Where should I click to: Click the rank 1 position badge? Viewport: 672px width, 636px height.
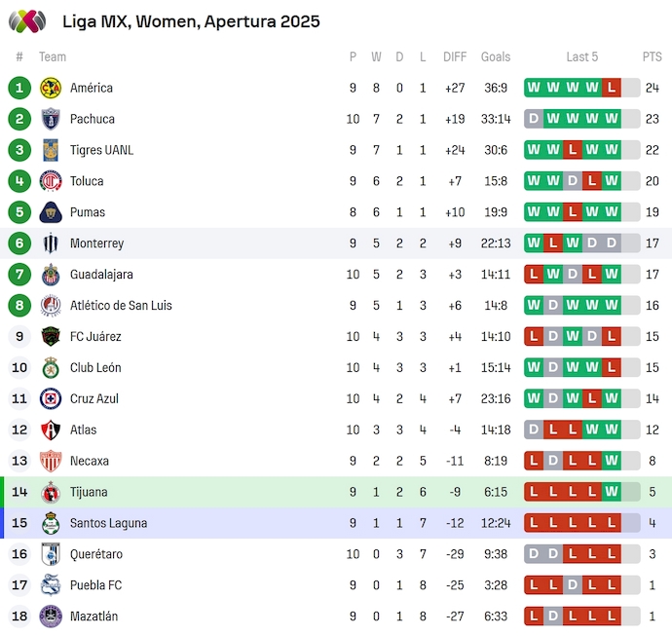[19, 88]
